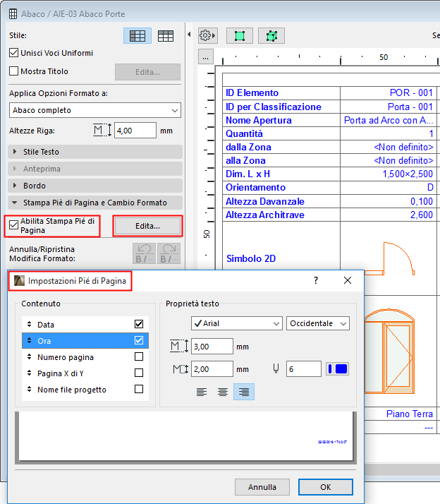Select the 1,500×2,500 value cell
This screenshot has height=504, width=440.
(x=388, y=174)
